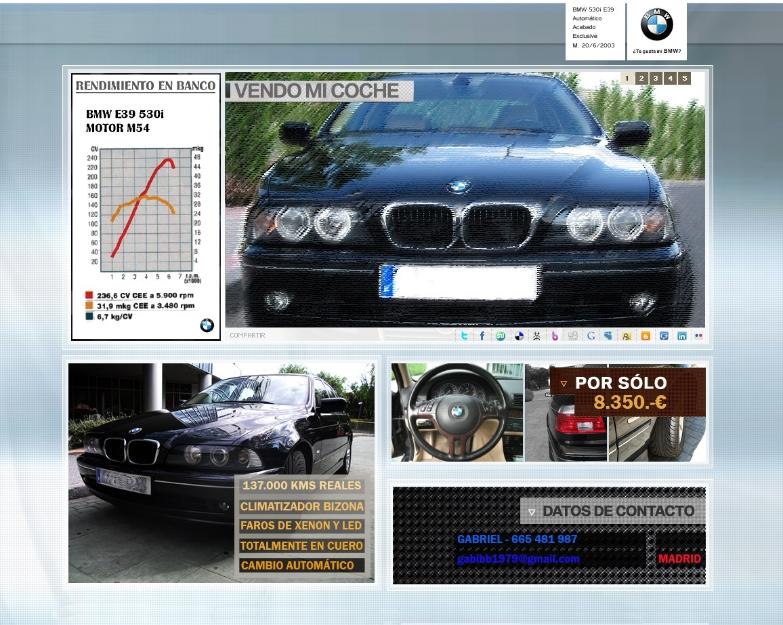This screenshot has height=625, width=783.
Task: Click the MADRID location label
Action: click(680, 559)
